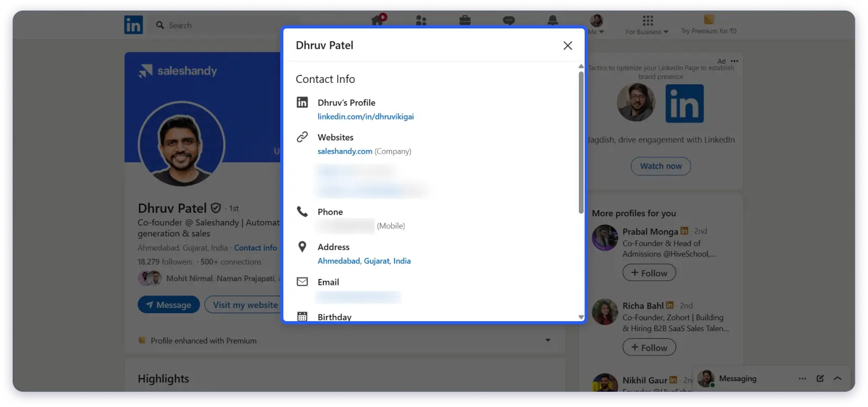The height and width of the screenshot is (407, 868).
Task: Close the Dhruv Patel contact info dialog
Action: pyautogui.click(x=568, y=45)
